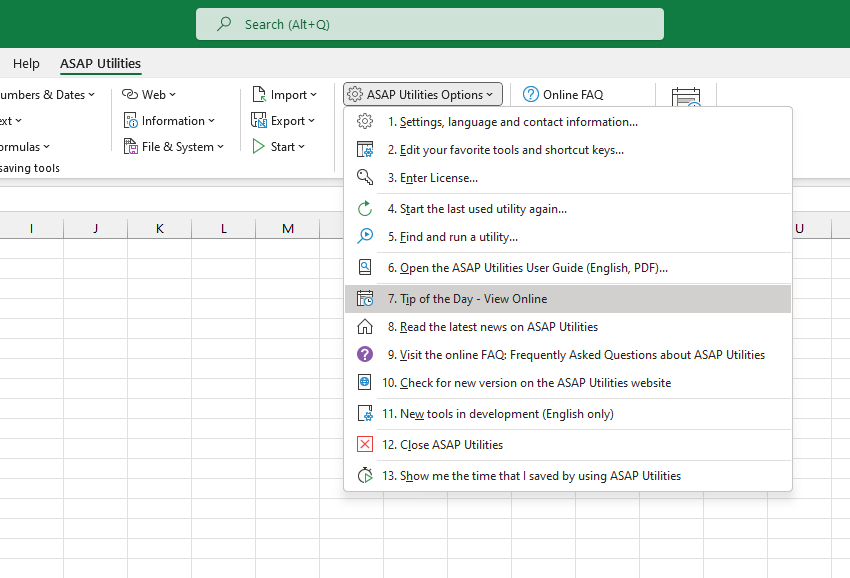The width and height of the screenshot is (850, 578).
Task: Choose Read the latest news on ASAP Utilities
Action: pos(568,327)
